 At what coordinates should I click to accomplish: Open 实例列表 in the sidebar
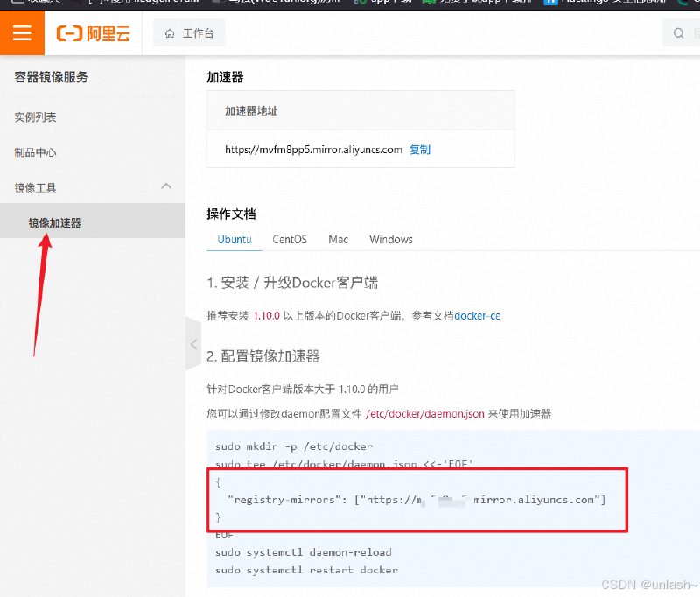pyautogui.click(x=35, y=117)
